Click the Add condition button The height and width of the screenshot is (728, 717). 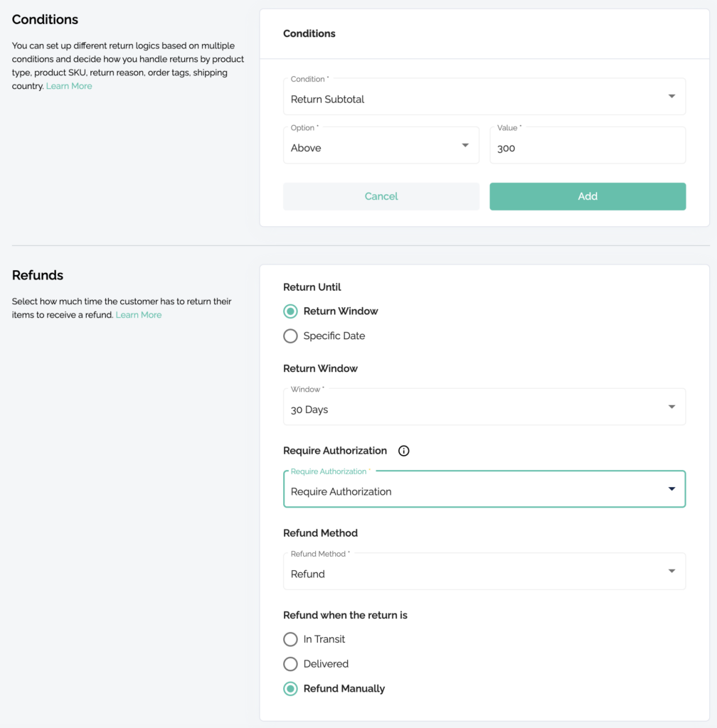pos(588,196)
